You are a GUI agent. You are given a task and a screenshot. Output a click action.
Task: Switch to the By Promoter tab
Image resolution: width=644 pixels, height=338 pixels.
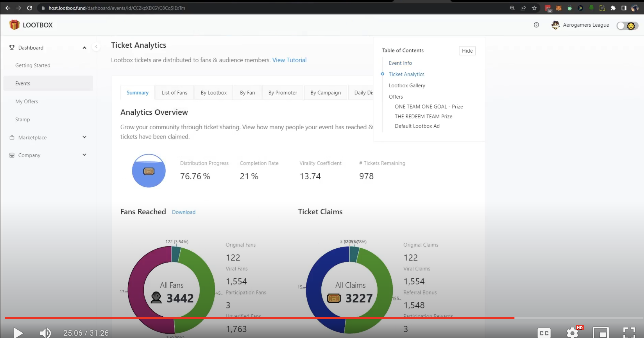click(x=282, y=93)
